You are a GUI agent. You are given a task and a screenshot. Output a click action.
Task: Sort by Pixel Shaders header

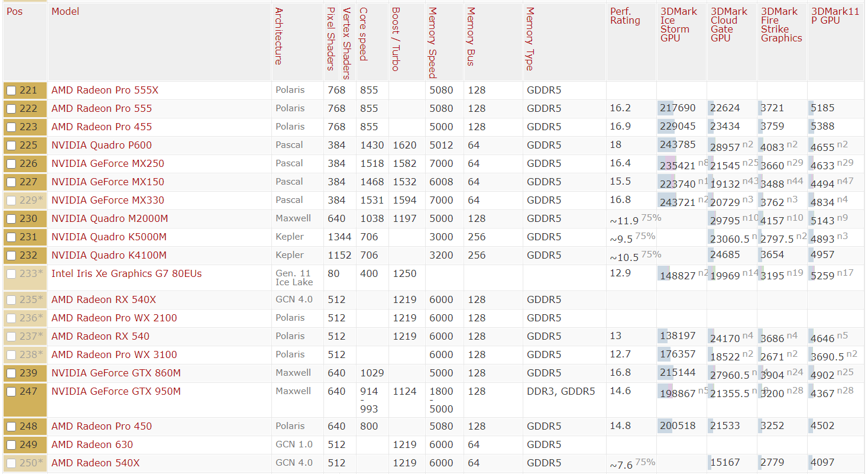pos(331,38)
